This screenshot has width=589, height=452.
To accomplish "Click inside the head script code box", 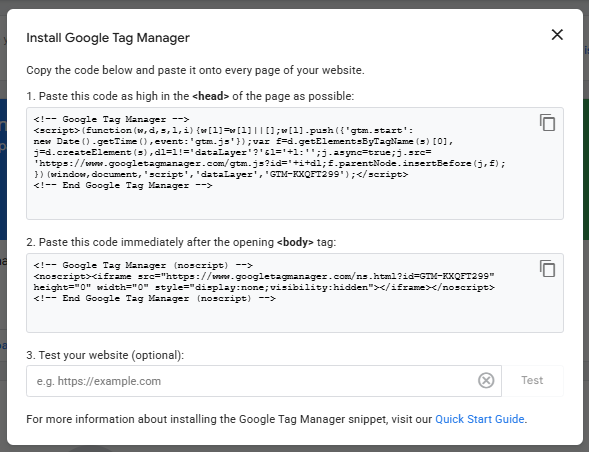I will (295, 163).
